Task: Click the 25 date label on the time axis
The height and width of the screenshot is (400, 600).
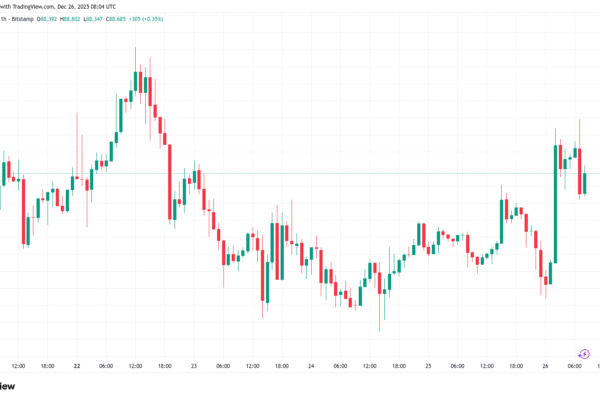Action: tap(428, 366)
